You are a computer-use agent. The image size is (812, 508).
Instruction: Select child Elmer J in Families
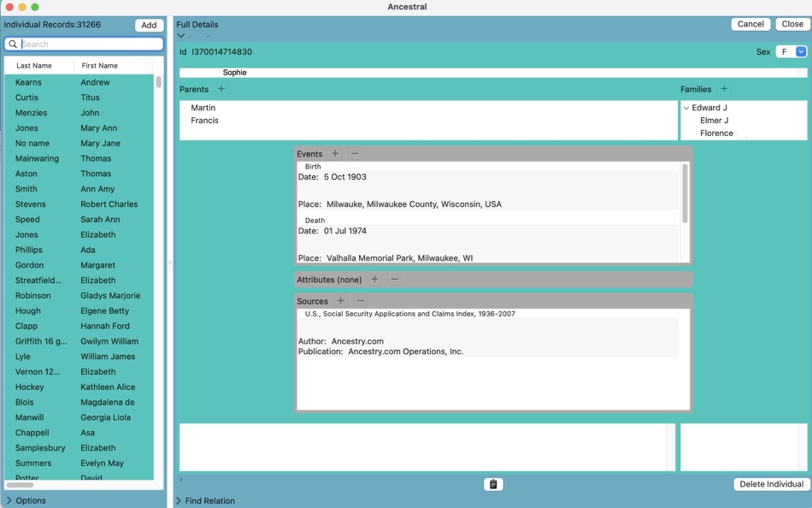714,121
